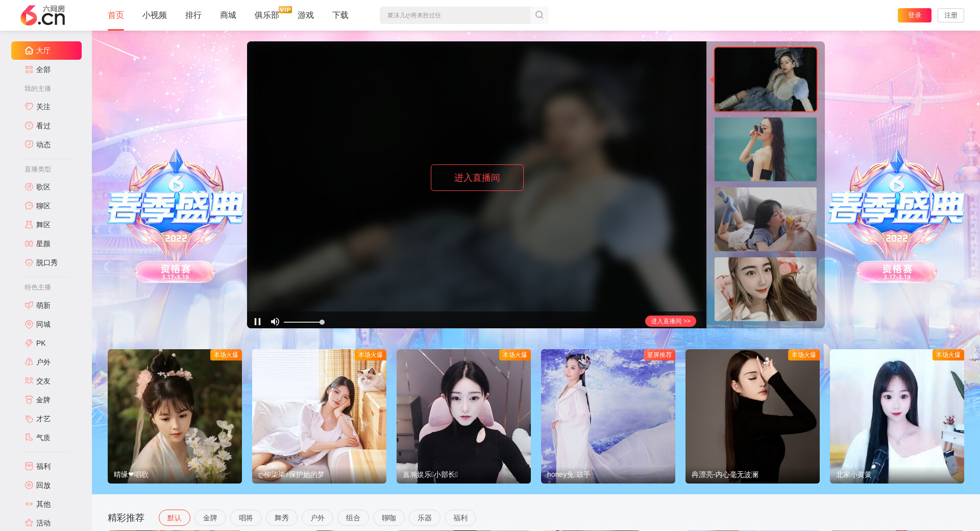Mute the video player sound

tap(275, 322)
